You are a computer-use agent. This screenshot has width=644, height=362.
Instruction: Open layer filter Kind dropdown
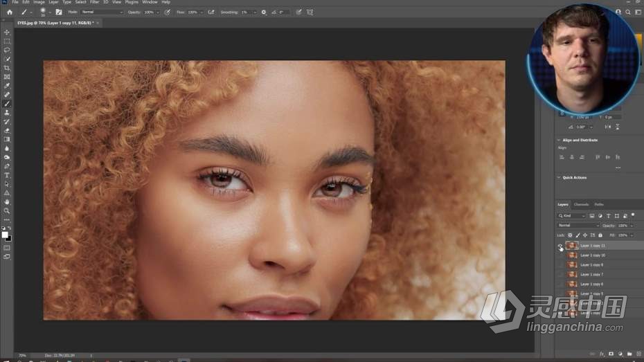pos(571,216)
